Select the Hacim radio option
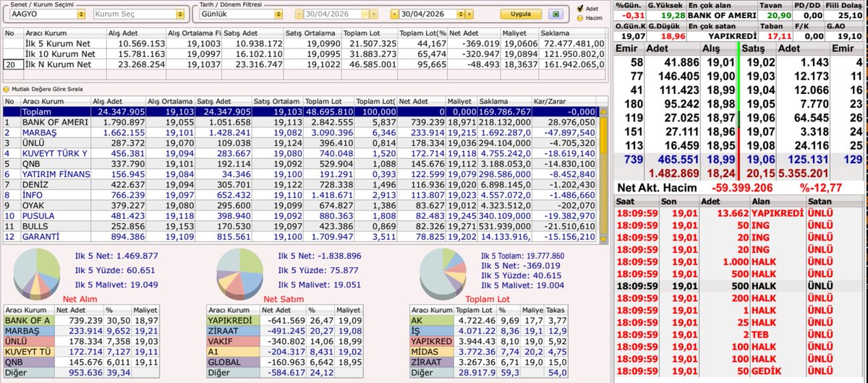The height and width of the screenshot is (383, 868). pyautogui.click(x=579, y=18)
